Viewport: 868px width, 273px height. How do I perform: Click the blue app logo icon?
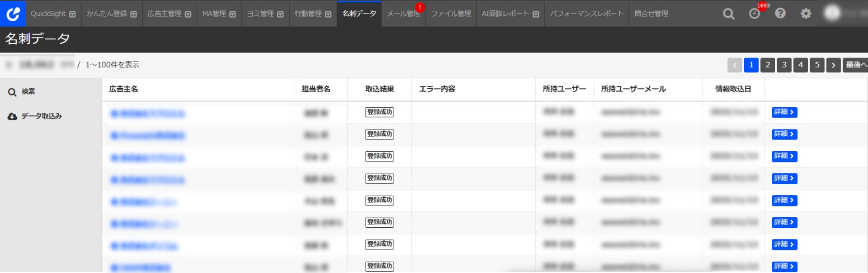13,14
